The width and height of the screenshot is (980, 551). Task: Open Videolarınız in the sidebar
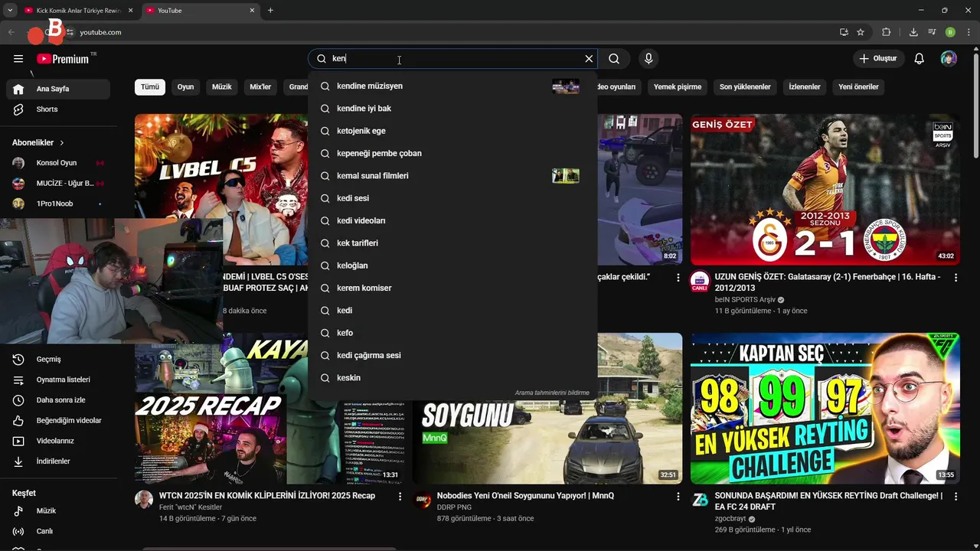[x=59, y=441]
